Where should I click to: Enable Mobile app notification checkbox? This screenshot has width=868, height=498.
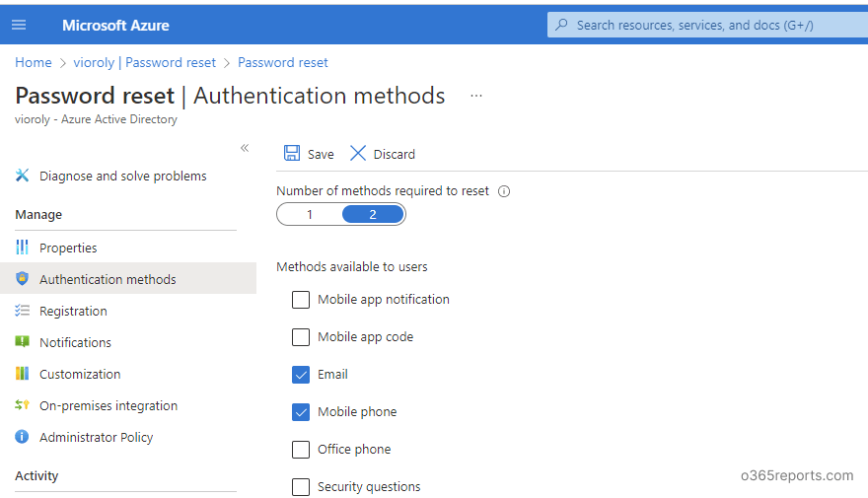301,300
